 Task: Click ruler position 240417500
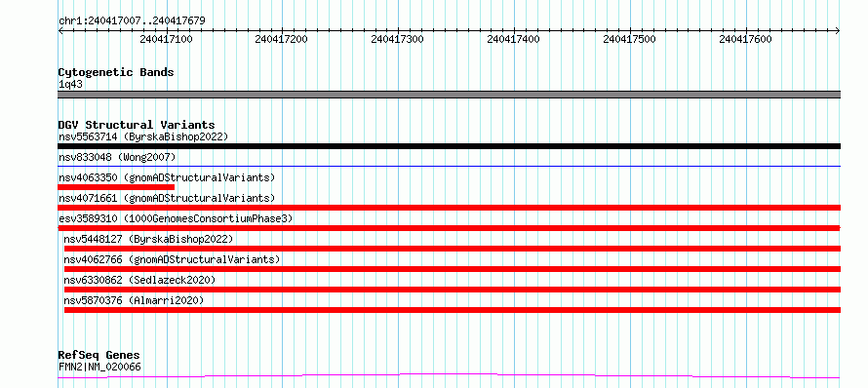[630, 39]
